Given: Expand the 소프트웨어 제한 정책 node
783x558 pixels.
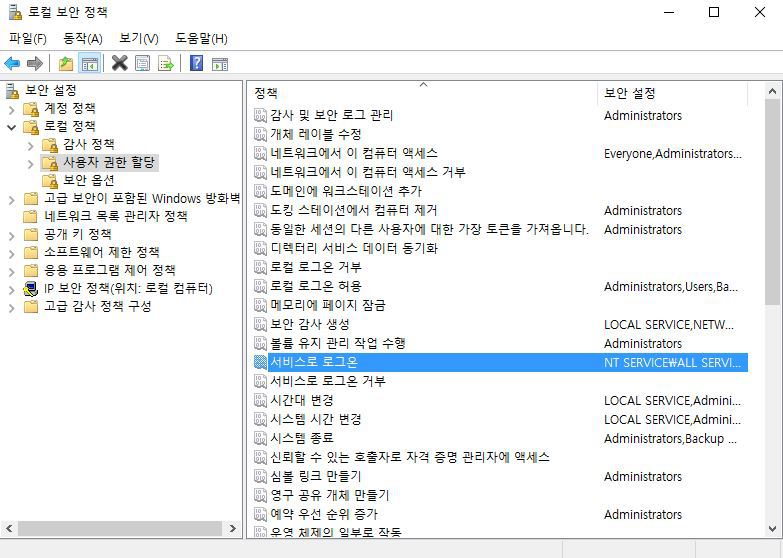Looking at the screenshot, I should click(12, 253).
